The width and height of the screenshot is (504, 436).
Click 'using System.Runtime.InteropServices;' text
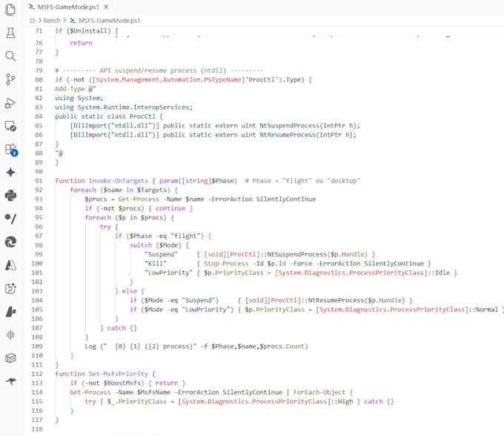[124, 108]
